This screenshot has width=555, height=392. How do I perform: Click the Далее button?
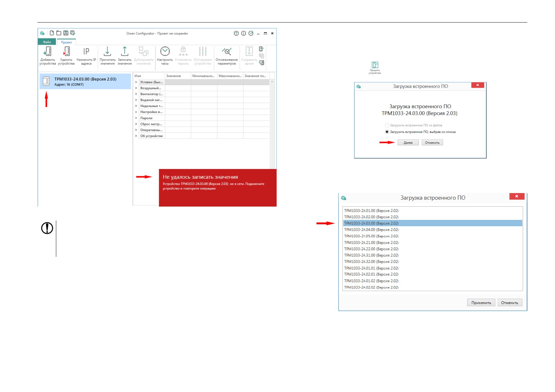coord(408,143)
